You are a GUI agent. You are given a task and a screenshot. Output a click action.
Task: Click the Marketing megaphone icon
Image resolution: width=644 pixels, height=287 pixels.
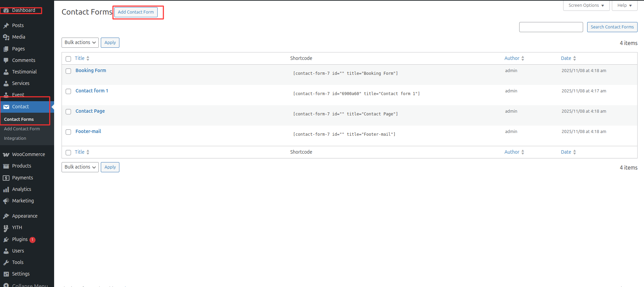pos(6,201)
